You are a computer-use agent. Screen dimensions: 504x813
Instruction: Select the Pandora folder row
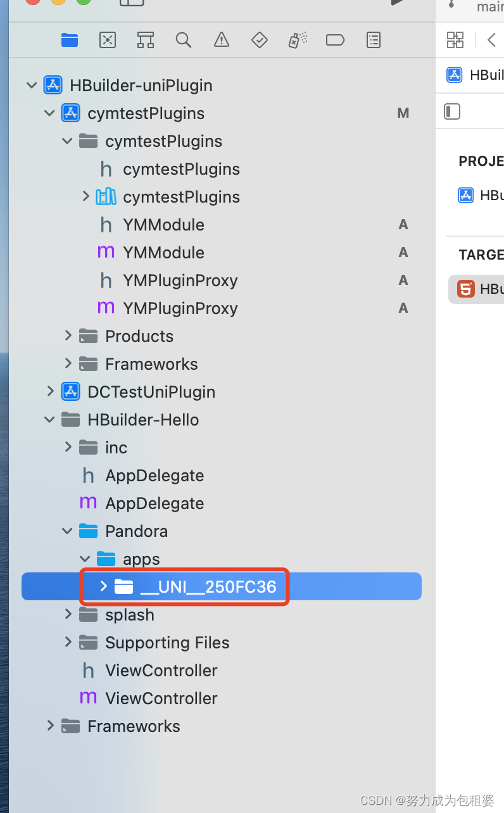[x=222, y=531]
